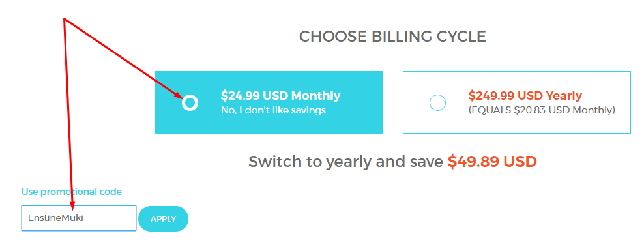Click the APPLY promo code button
This screenshot has height=240, width=644.
coord(163,218)
